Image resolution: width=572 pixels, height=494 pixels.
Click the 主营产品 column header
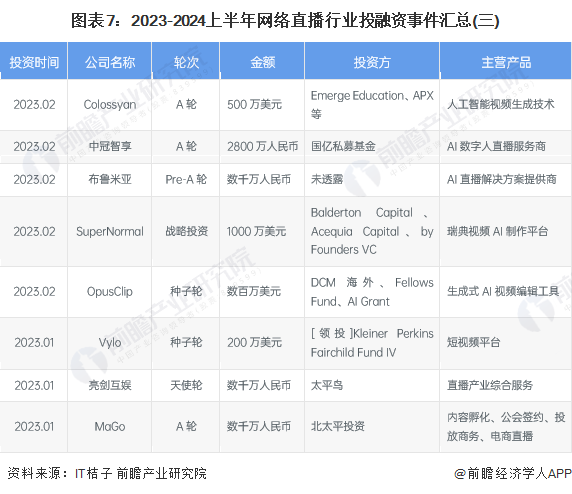506,62
